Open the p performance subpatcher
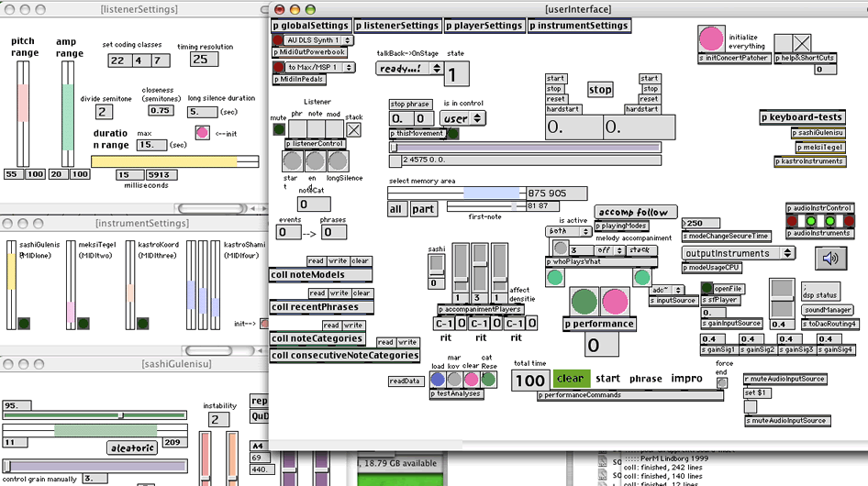Viewport: 868px width, 486px height. pos(599,324)
